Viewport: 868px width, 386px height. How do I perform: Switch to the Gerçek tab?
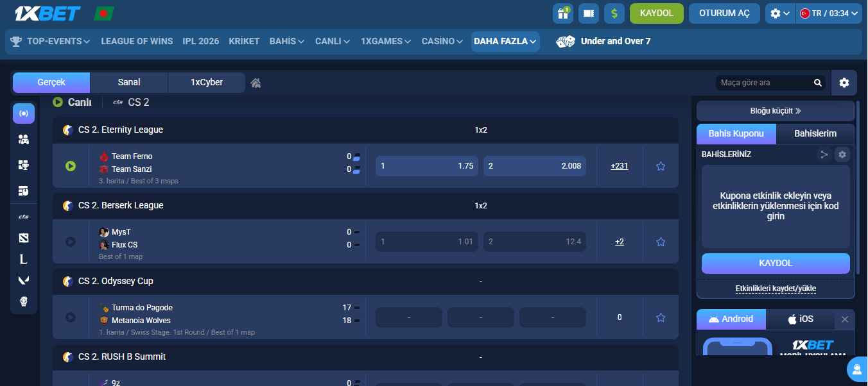(x=51, y=83)
